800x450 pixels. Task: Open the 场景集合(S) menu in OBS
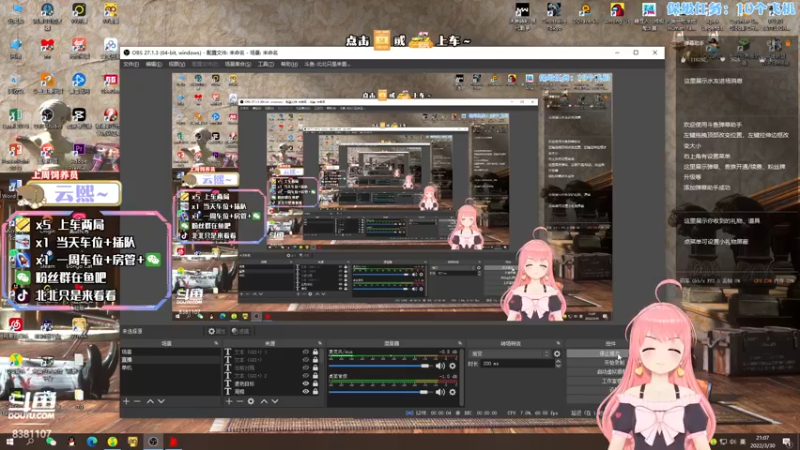point(238,64)
